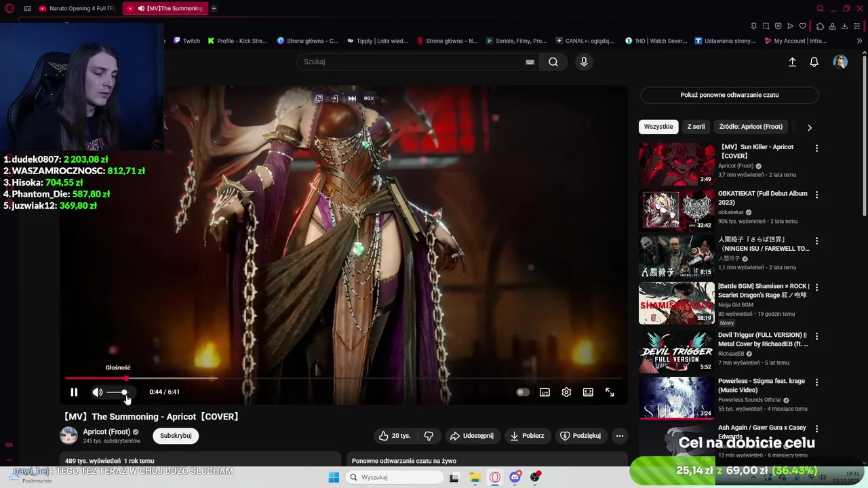868x488 pixels.
Task: Open Apricot (Froot) channel name
Action: (106, 432)
